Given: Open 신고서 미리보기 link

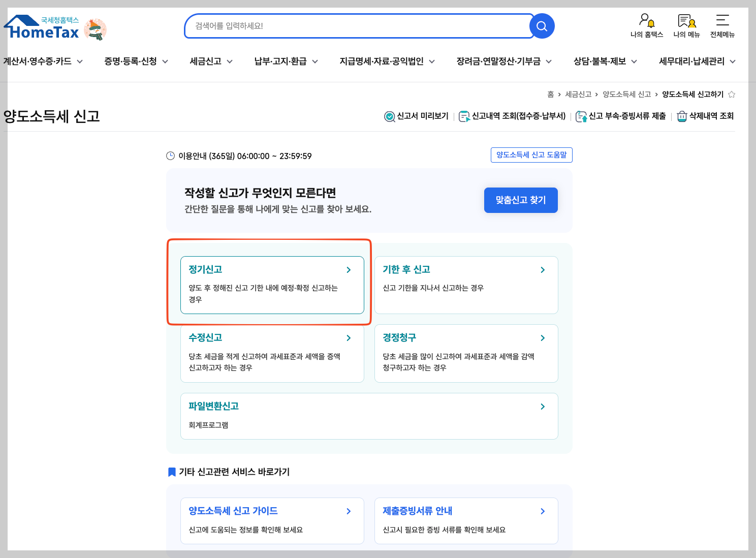Looking at the screenshot, I should [423, 116].
